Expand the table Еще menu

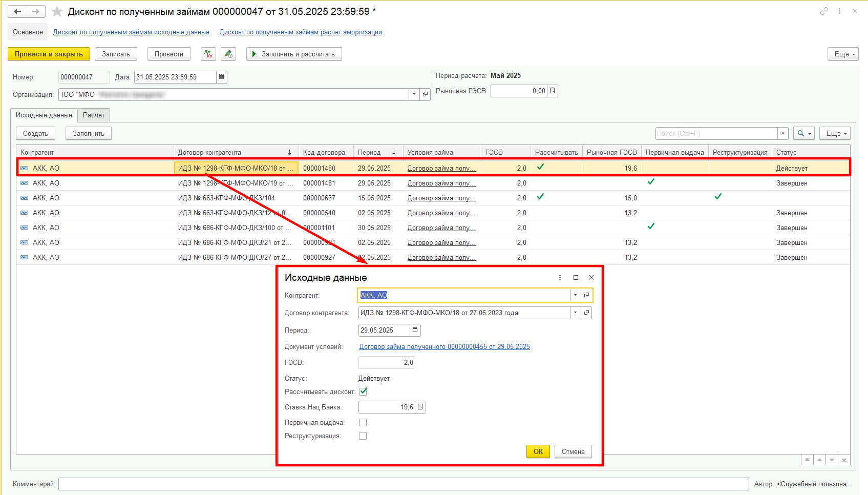(835, 133)
